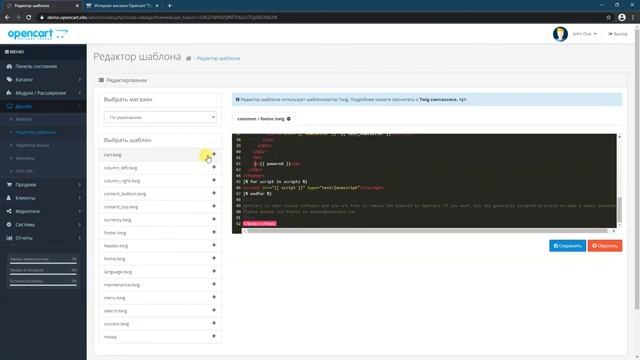Open the menu.twig template
This screenshot has width=640, height=360.
160,298
